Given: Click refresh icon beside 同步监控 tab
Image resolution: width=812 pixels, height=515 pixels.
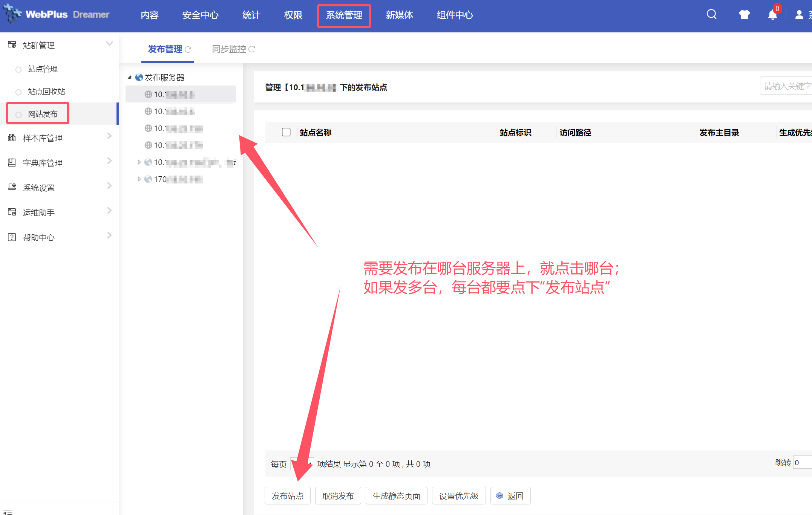Looking at the screenshot, I should 252,49.
